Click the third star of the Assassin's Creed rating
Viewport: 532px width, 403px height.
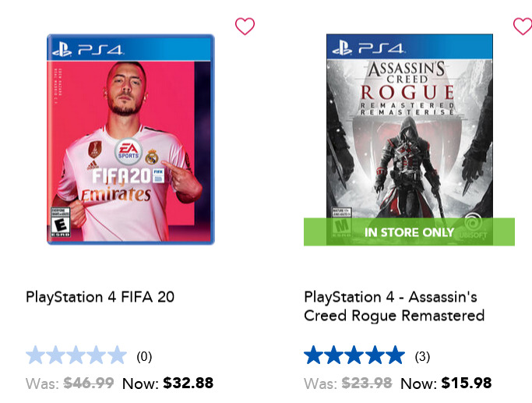[354, 355]
